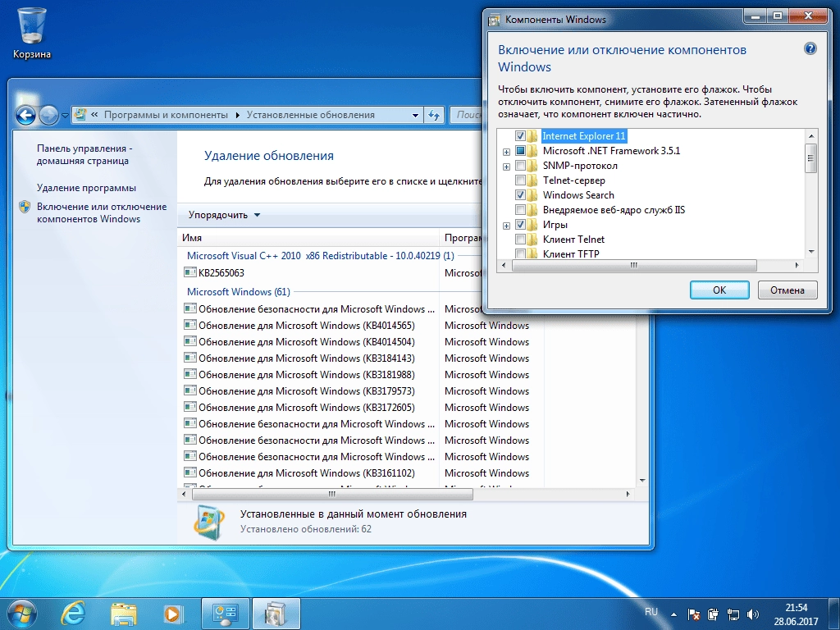Sort updates by Имя column header
This screenshot has width=840, height=630.
click(x=308, y=238)
